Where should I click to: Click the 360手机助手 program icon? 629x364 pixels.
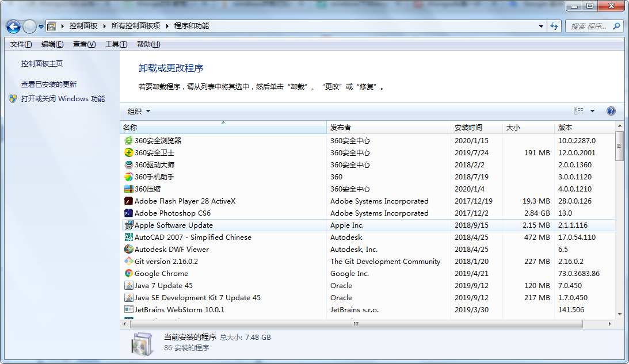[128, 177]
